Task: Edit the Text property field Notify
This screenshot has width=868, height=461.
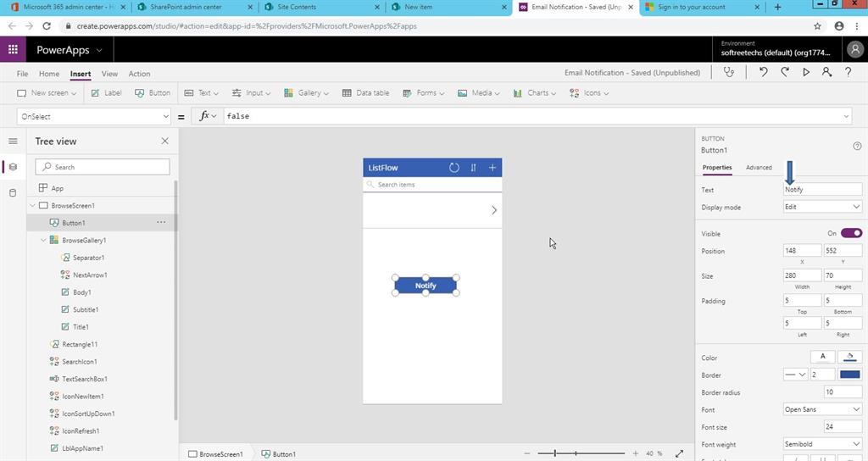Action: click(822, 189)
